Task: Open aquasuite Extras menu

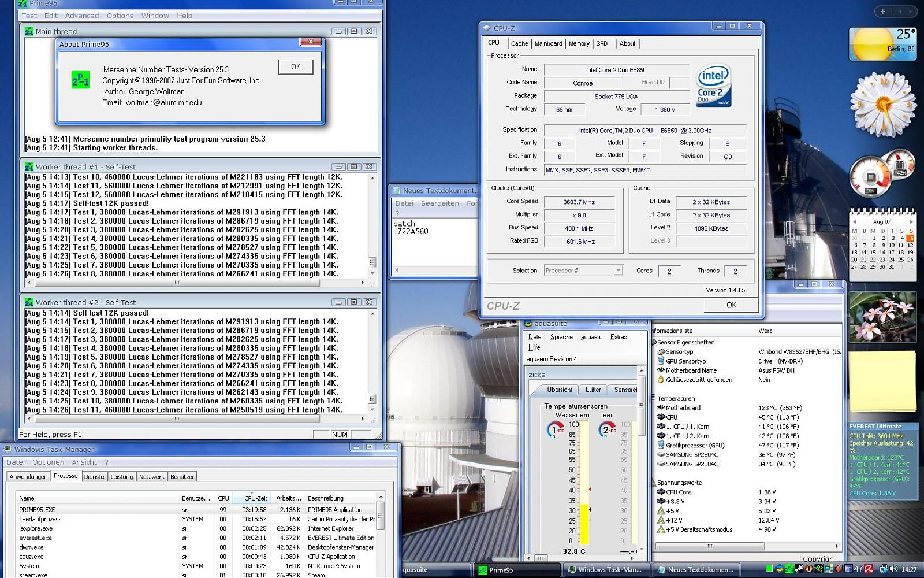Action: tap(619, 337)
